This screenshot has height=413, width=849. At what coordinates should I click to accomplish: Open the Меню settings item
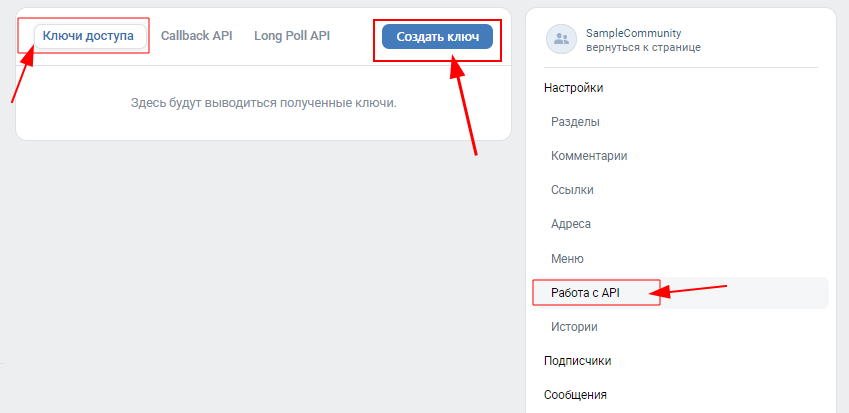coord(567,258)
